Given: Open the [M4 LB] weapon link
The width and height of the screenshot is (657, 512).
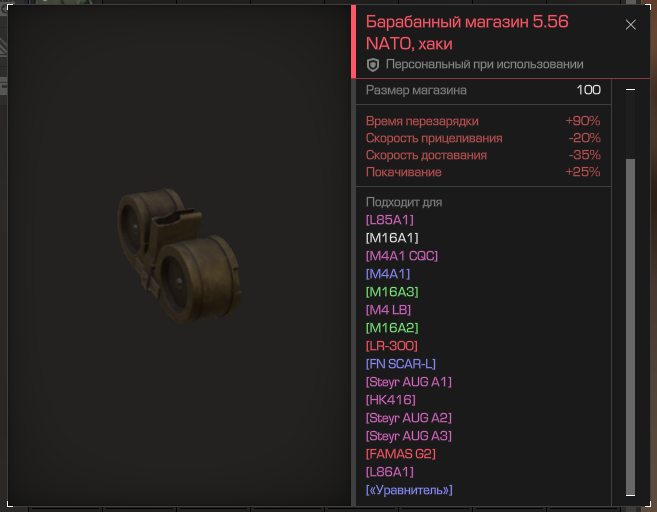Looking at the screenshot, I should [388, 310].
